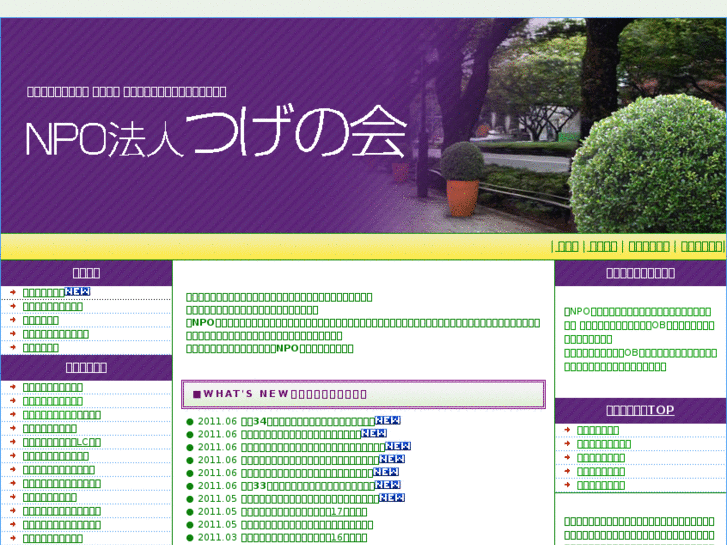
Task: Click the NEW badge on the 2011.05 news item
Action: (x=390, y=497)
